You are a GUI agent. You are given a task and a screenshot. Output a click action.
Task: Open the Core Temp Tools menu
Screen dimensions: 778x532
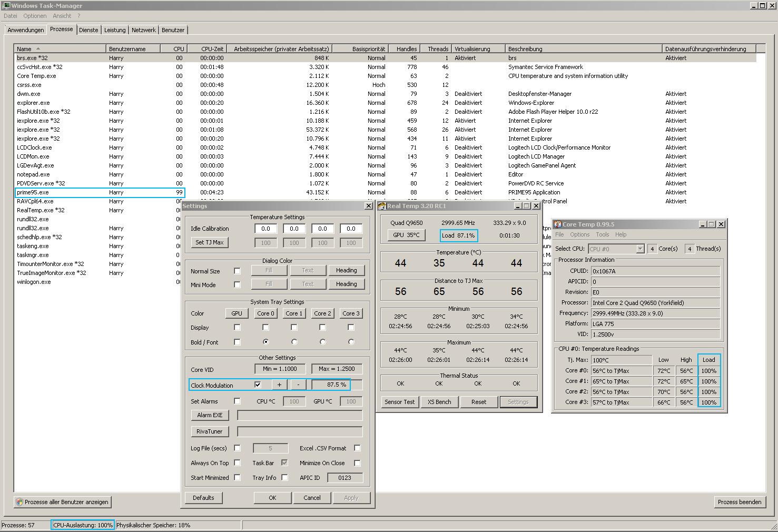click(603, 234)
